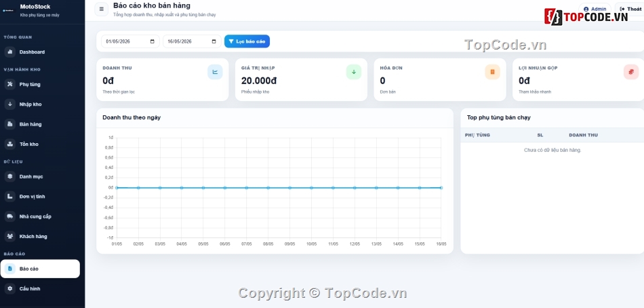Go to Nhà cung cấp
This screenshot has width=644, height=308.
(x=40, y=216)
